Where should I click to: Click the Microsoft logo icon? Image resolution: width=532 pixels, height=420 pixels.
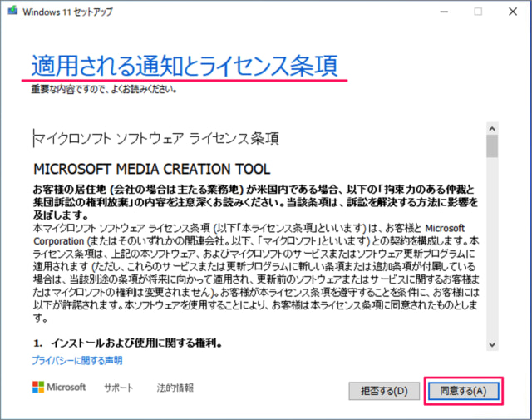[38, 387]
